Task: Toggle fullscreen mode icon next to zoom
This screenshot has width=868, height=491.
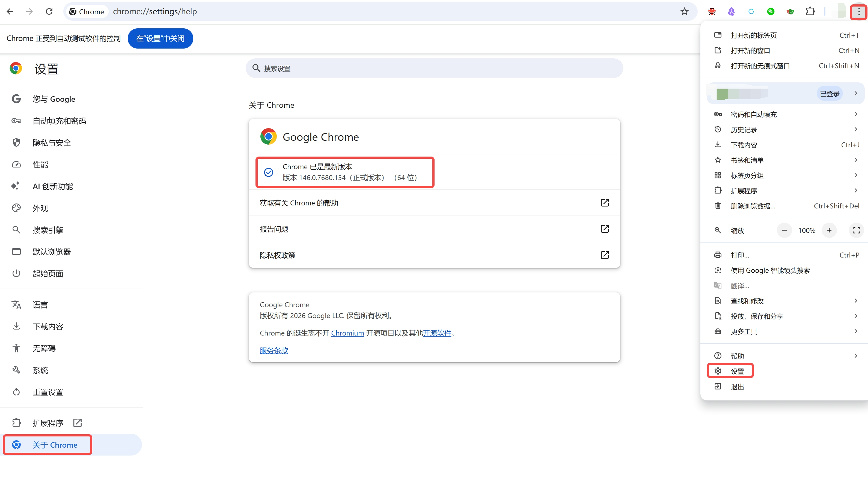Action: coord(856,230)
